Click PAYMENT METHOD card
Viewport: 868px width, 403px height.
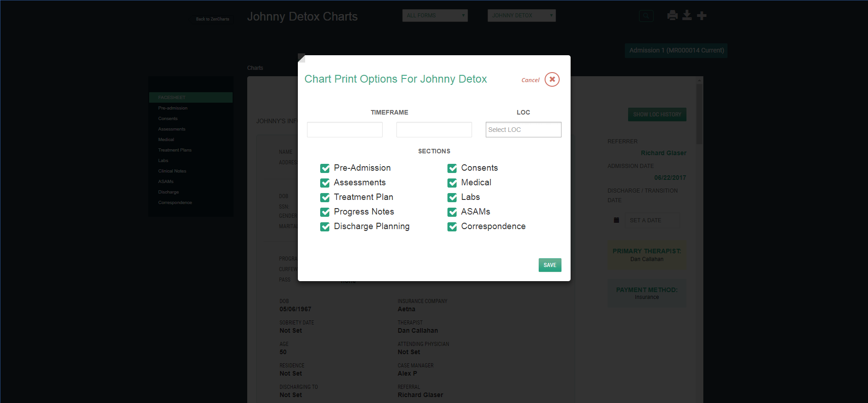tap(647, 293)
